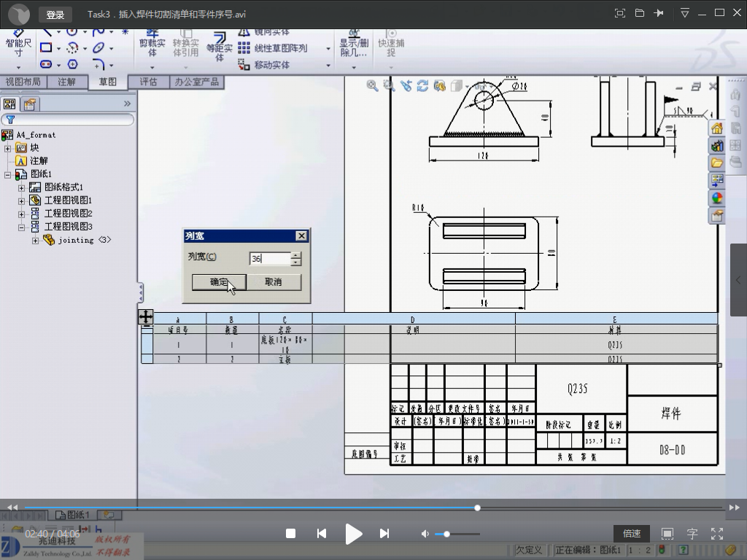Click the video progress bar handle

pos(477,507)
